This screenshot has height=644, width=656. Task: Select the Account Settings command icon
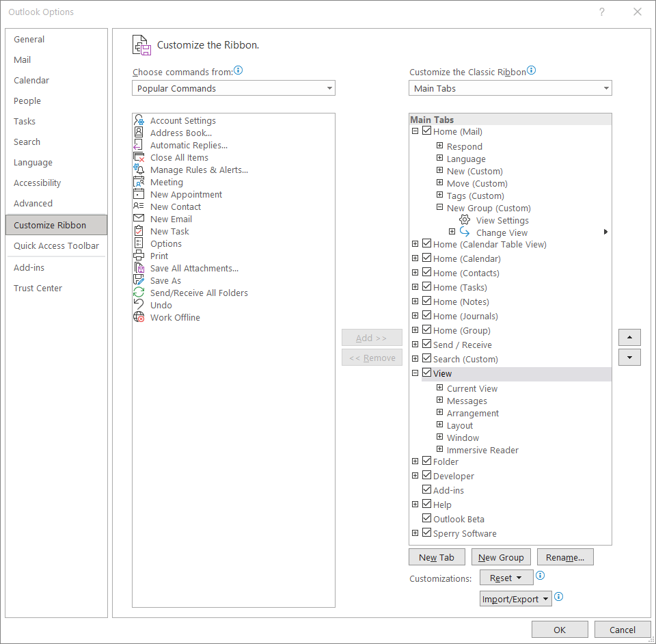tap(139, 120)
